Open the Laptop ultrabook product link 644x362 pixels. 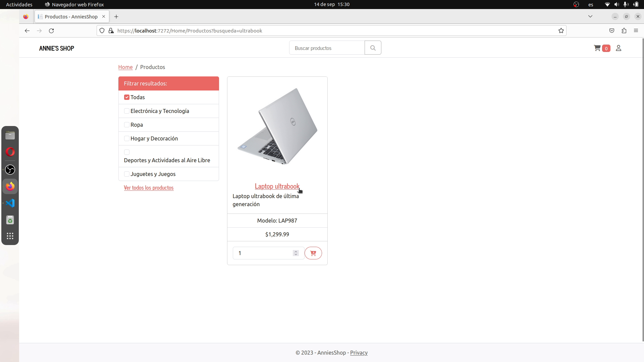pos(277,186)
